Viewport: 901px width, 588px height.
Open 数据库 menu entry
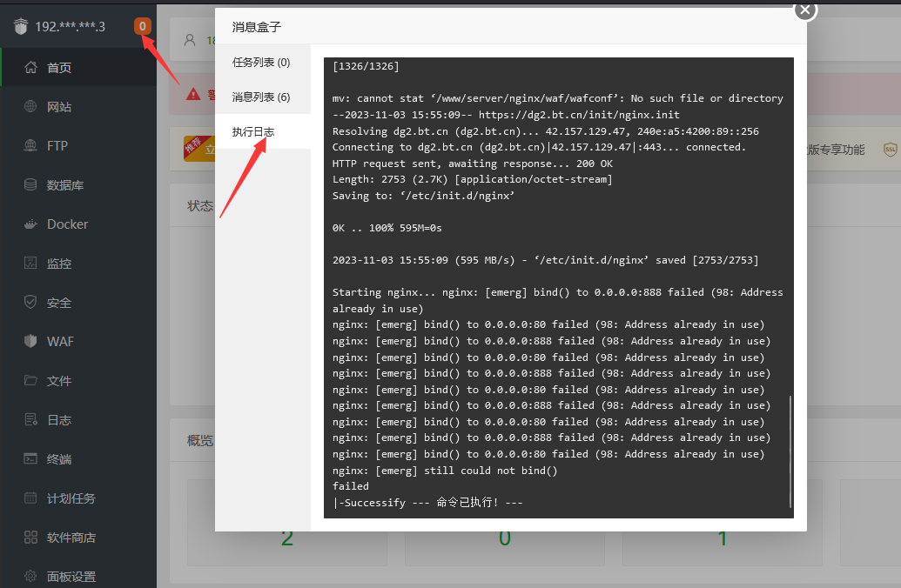[x=78, y=185]
